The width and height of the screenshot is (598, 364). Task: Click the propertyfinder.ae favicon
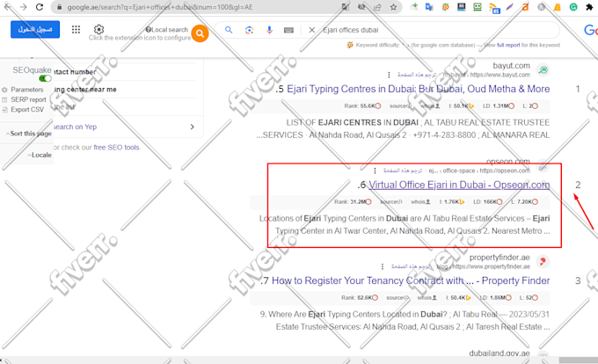point(543,261)
